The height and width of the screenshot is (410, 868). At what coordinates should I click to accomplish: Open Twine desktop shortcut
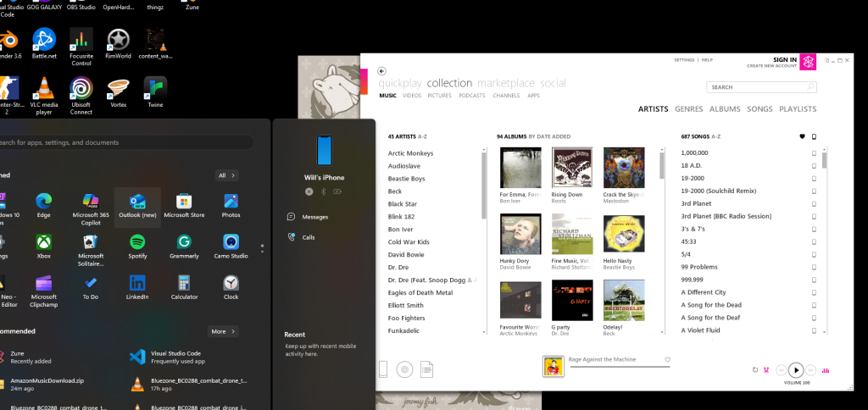(155, 92)
